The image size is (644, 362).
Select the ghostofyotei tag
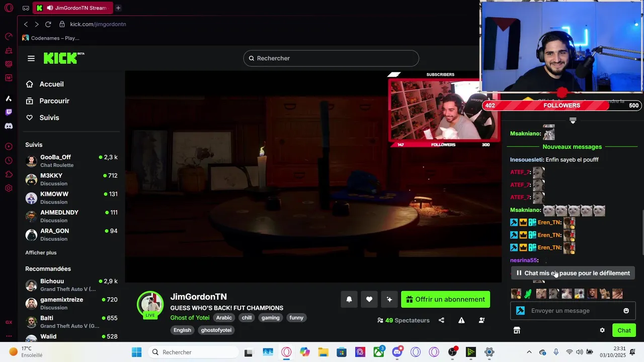(x=216, y=330)
